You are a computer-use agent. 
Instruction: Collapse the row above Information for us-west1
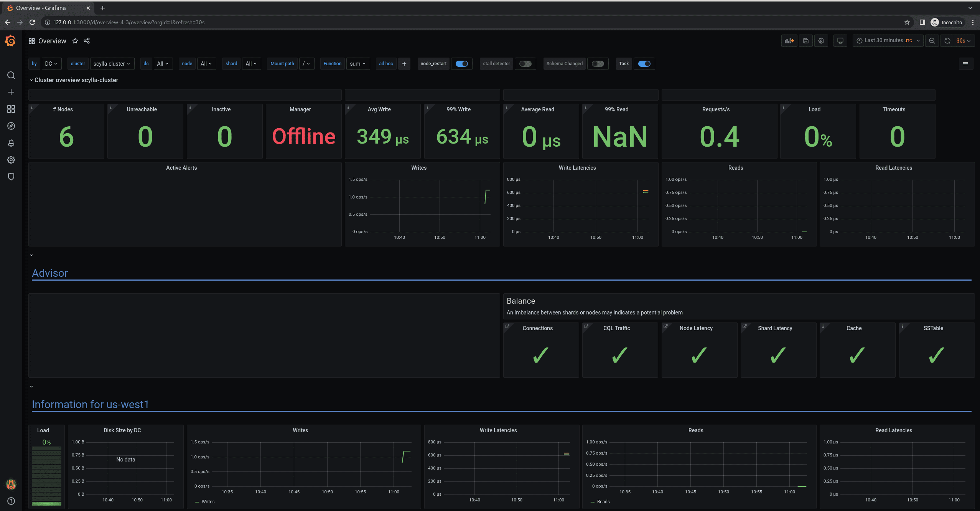31,387
